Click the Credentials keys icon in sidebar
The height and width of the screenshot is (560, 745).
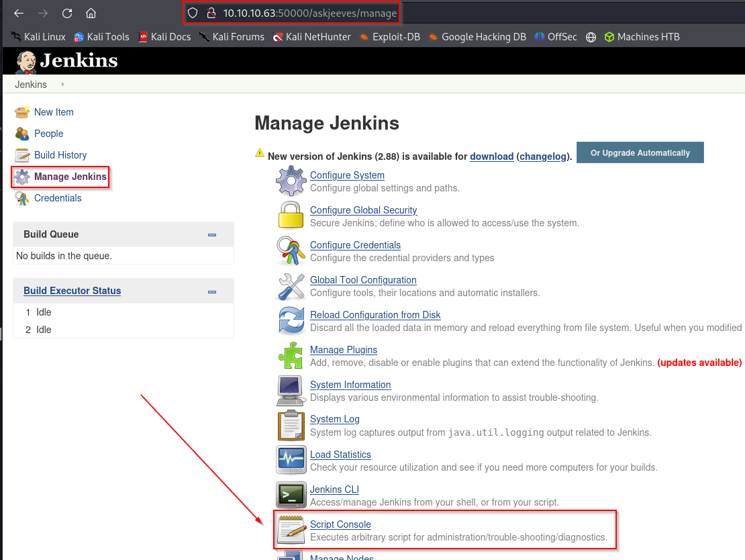click(x=22, y=198)
